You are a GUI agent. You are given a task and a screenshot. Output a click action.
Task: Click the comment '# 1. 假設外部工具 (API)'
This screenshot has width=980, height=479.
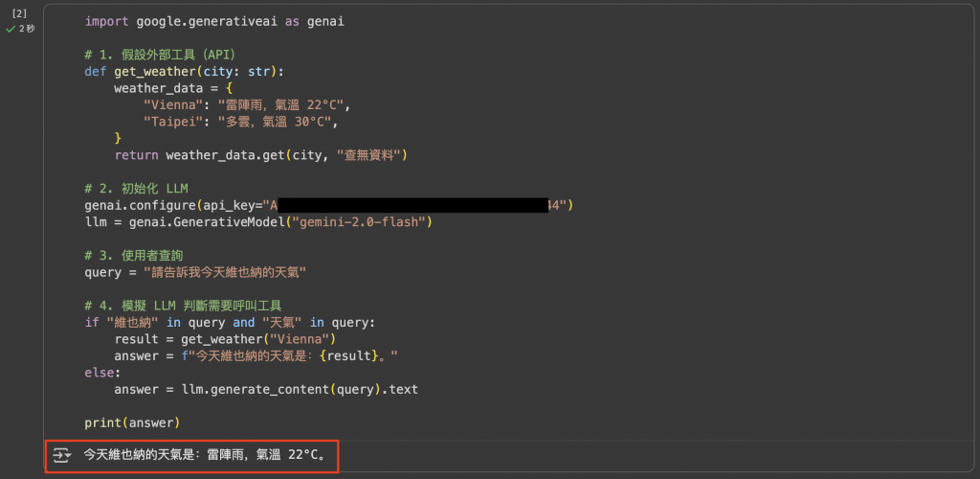[160, 55]
